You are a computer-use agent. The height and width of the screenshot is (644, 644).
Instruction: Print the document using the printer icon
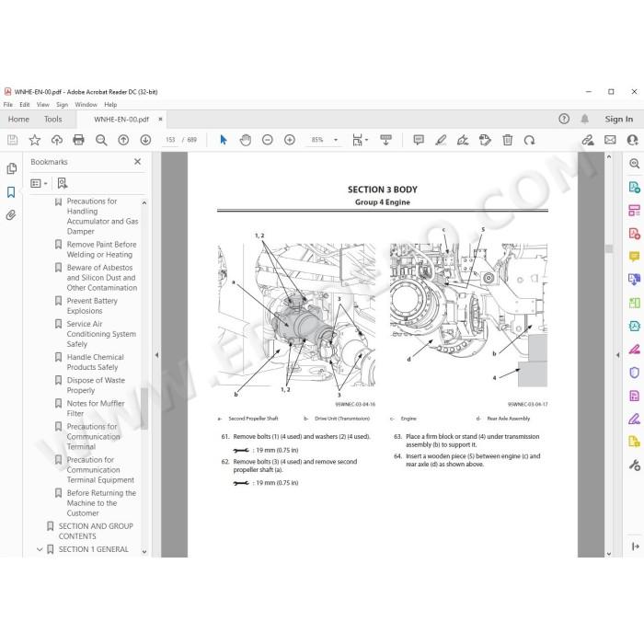78,140
